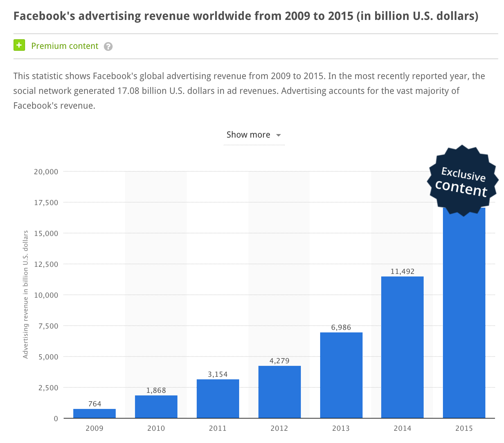
Task: Click the statistic description paragraph
Action: tap(249, 91)
